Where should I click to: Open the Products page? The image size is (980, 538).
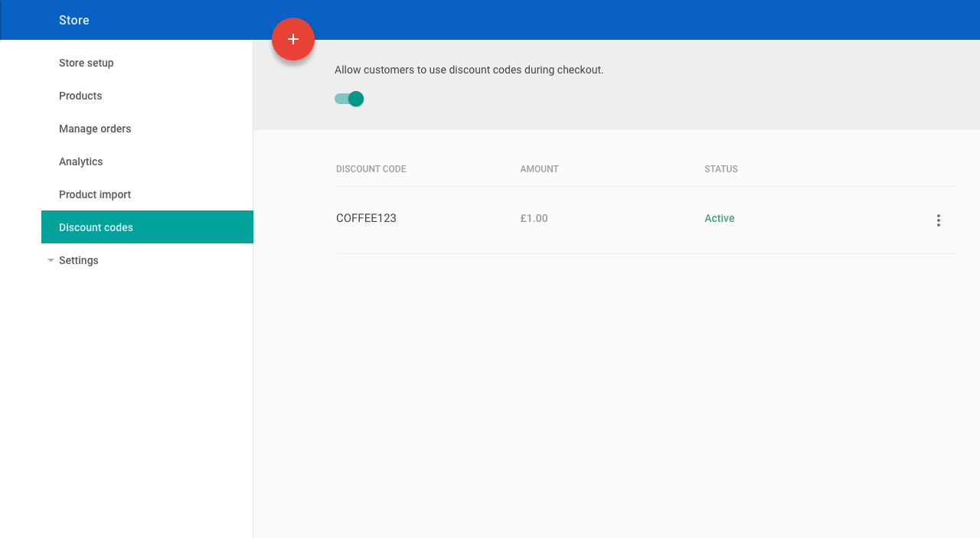pyautogui.click(x=80, y=96)
